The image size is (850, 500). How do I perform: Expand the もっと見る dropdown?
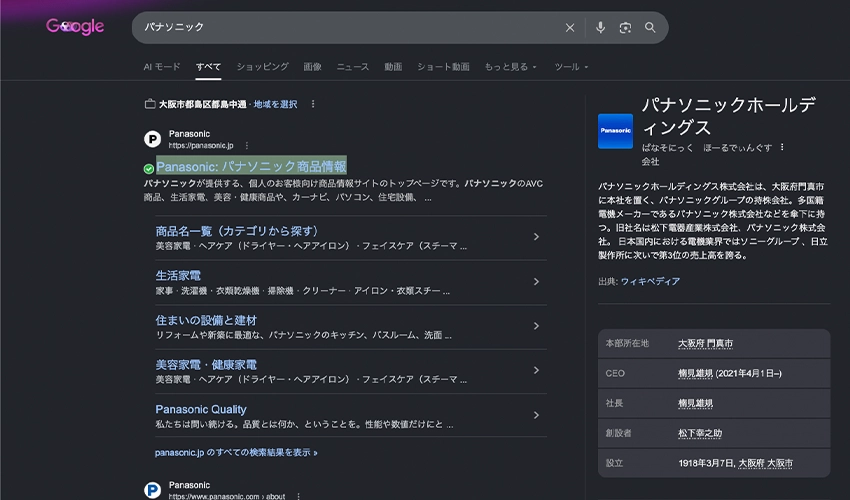[510, 67]
